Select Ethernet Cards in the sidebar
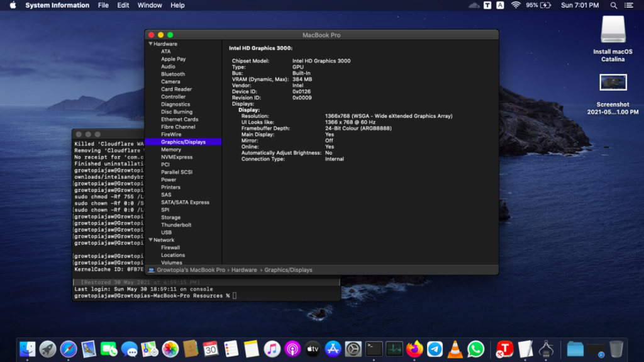Image resolution: width=644 pixels, height=362 pixels. [179, 119]
